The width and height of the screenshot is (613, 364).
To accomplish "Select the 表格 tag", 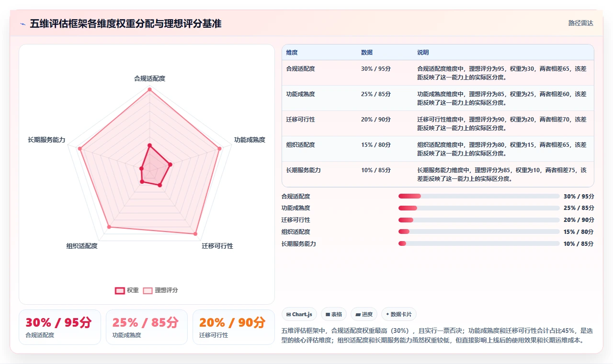I will 334,314.
